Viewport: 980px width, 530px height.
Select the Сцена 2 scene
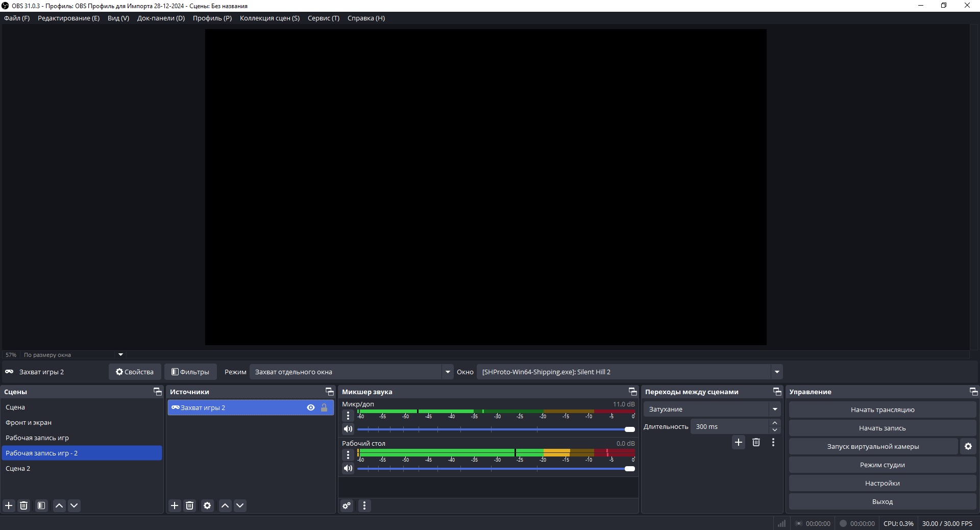(x=82, y=468)
